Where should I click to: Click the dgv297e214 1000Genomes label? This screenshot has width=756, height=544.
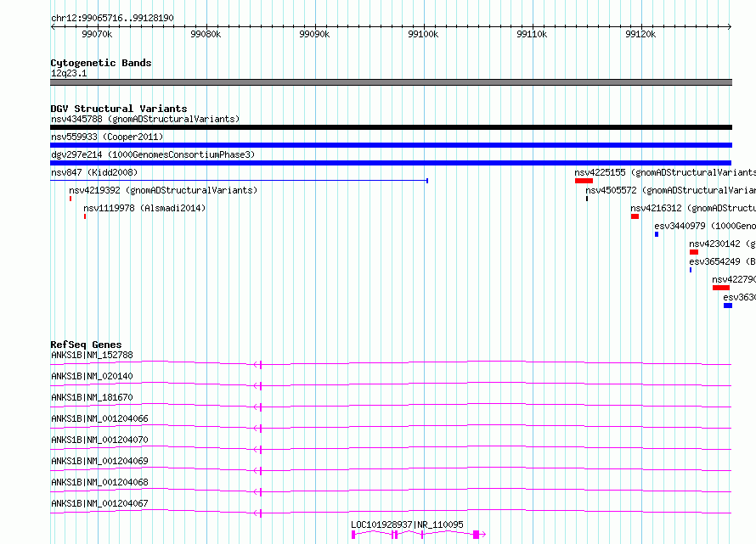(153, 154)
